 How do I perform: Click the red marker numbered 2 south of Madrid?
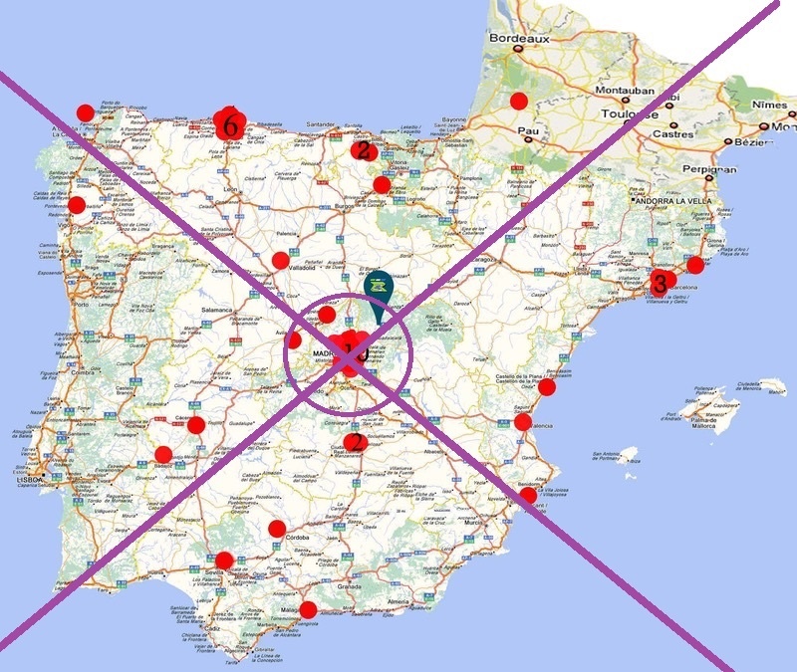(353, 442)
